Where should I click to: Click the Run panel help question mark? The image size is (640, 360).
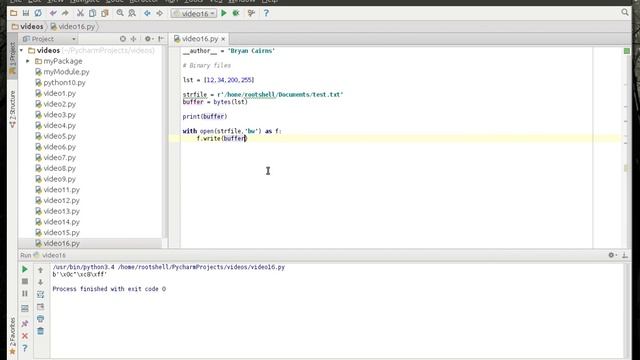pos(25,348)
